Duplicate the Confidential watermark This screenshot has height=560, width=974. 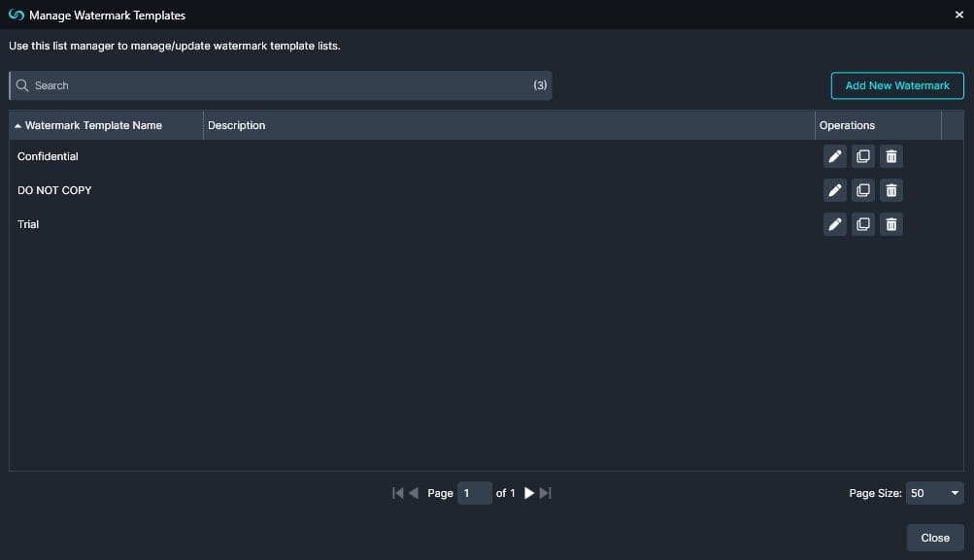click(862, 155)
